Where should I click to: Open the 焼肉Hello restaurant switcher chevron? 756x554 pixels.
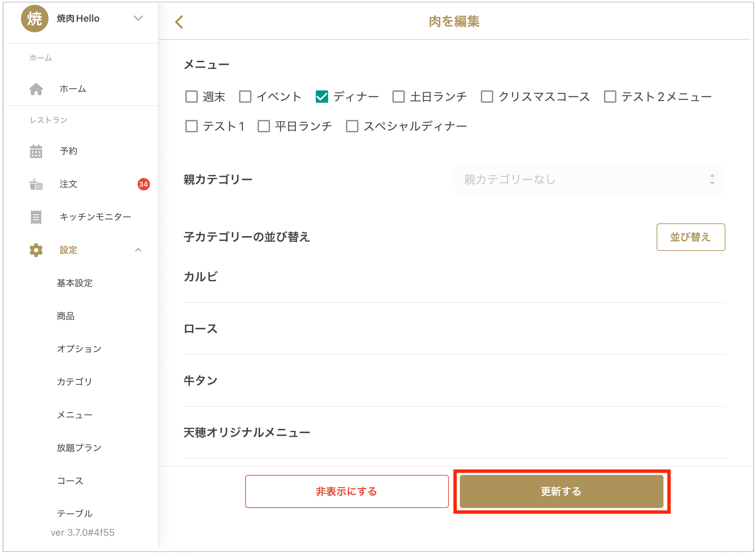(x=138, y=19)
